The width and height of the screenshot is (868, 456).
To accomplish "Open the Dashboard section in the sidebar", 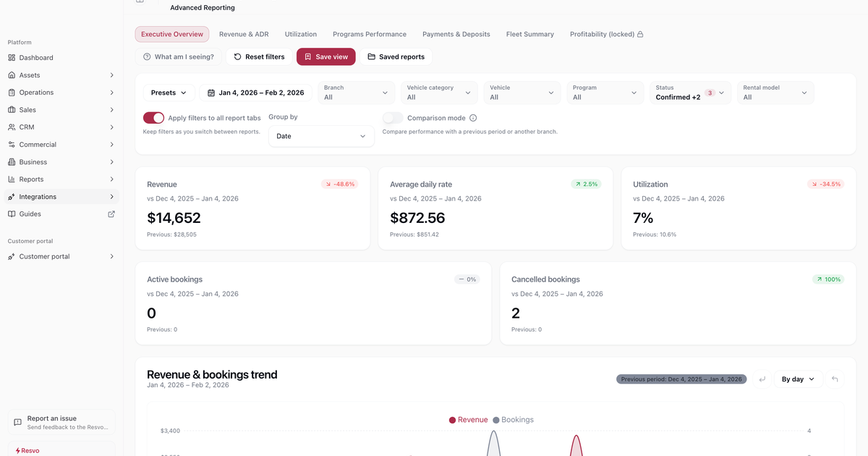I will 35,57.
